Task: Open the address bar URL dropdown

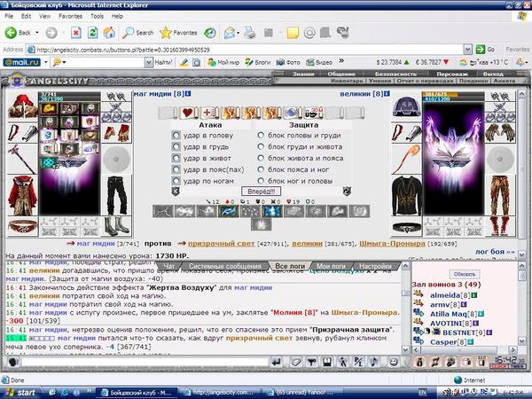Action: 467,50
